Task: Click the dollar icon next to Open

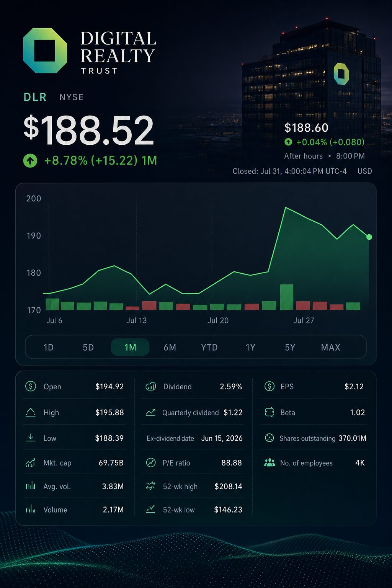Action: 31,386
